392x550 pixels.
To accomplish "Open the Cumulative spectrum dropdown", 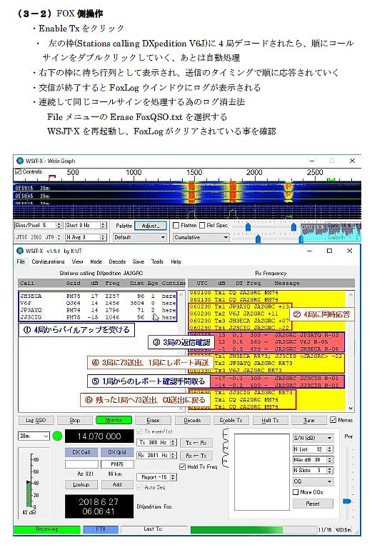I will [201, 237].
